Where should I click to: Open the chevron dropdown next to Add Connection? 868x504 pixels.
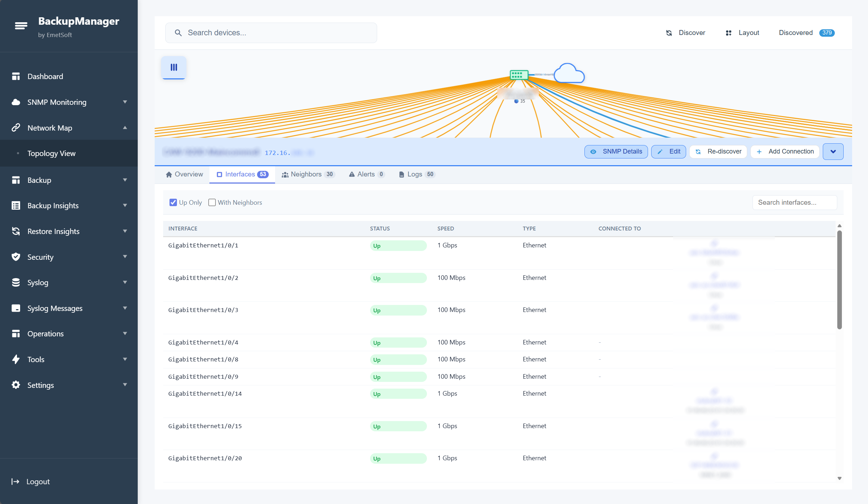click(x=833, y=152)
